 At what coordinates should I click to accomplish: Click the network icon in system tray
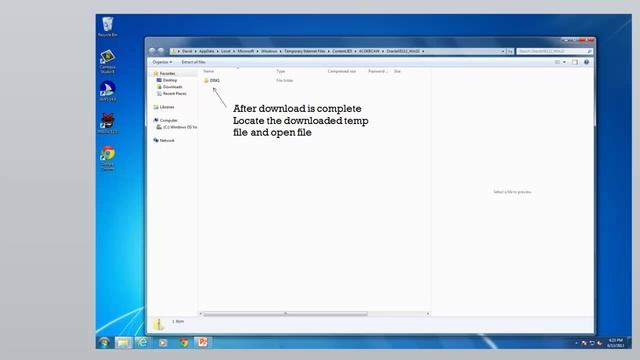pyautogui.click(x=591, y=343)
